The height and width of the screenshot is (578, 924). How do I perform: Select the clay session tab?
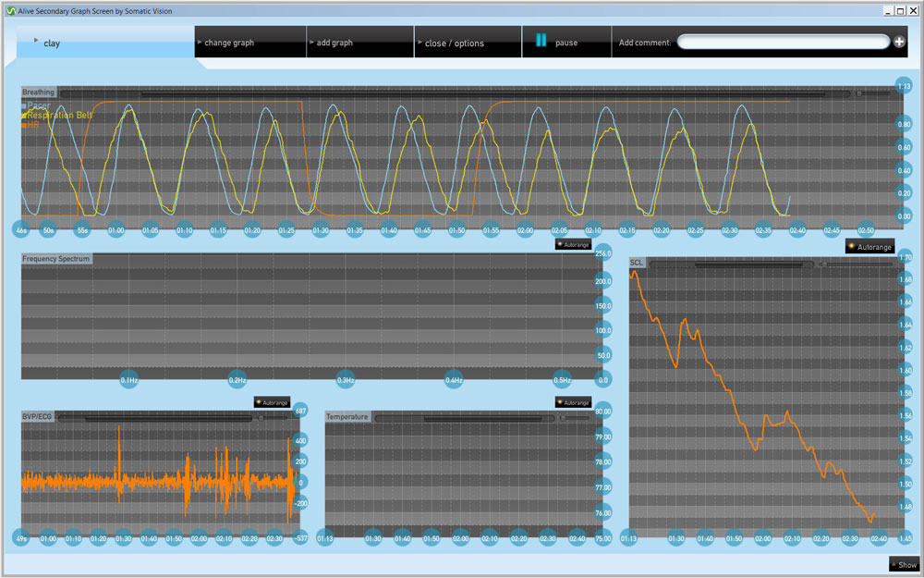54,42
